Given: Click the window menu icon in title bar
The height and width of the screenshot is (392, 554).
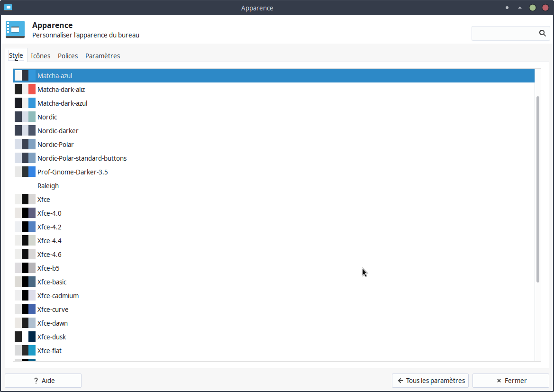Looking at the screenshot, I should (x=8, y=7).
